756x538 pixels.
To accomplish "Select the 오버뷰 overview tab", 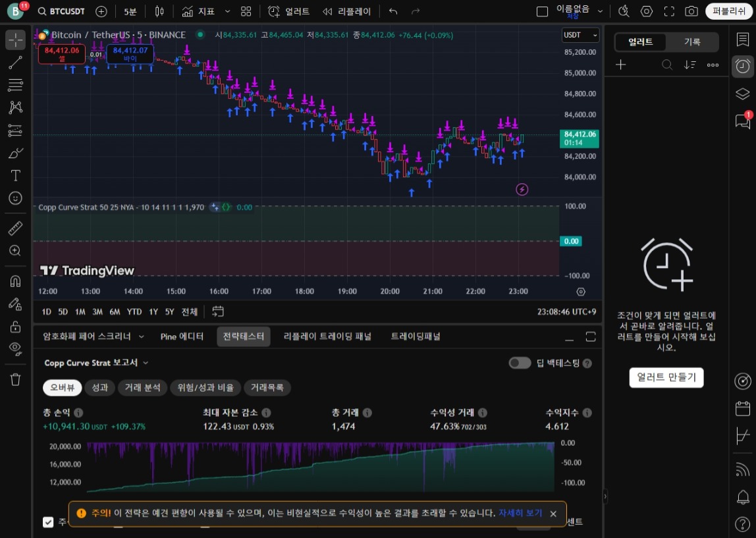I will point(63,388).
